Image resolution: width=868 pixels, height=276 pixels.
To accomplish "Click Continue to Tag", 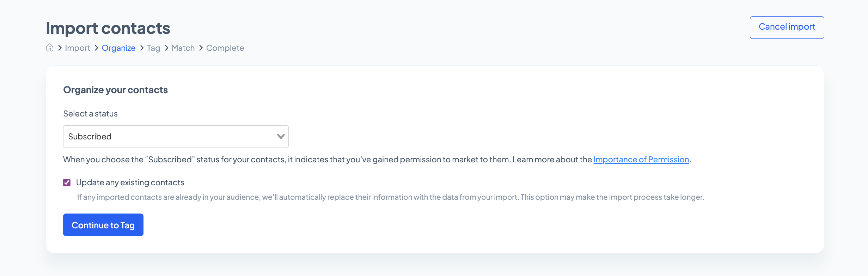I will (x=103, y=225).
